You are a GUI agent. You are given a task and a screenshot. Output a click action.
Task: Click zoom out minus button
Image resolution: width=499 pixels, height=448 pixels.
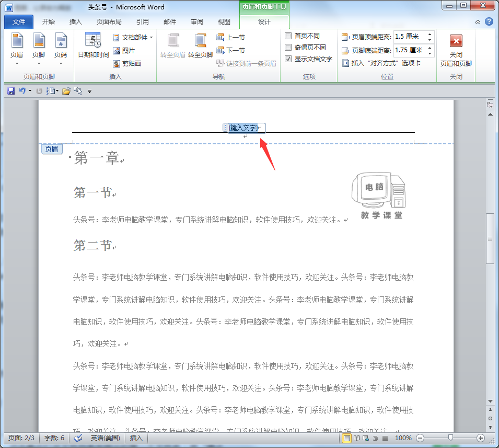click(x=420, y=439)
